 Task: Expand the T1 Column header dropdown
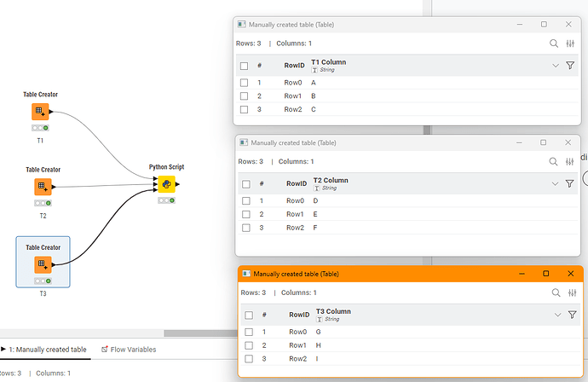556,66
